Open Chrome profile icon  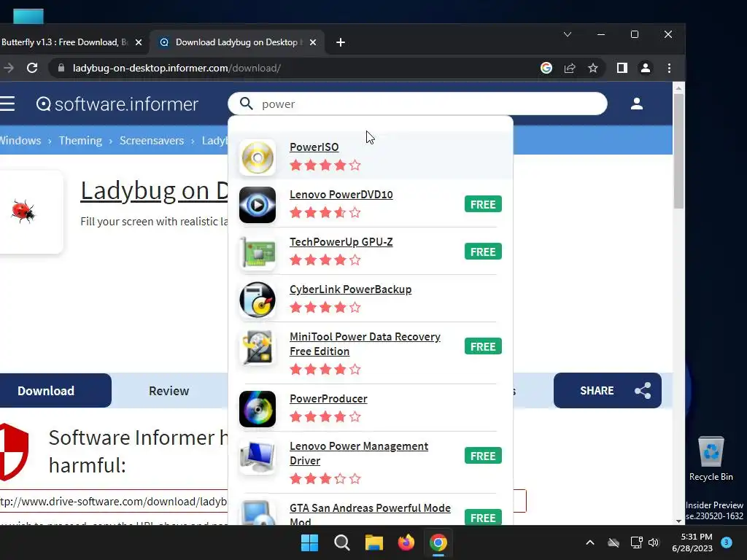(x=645, y=68)
